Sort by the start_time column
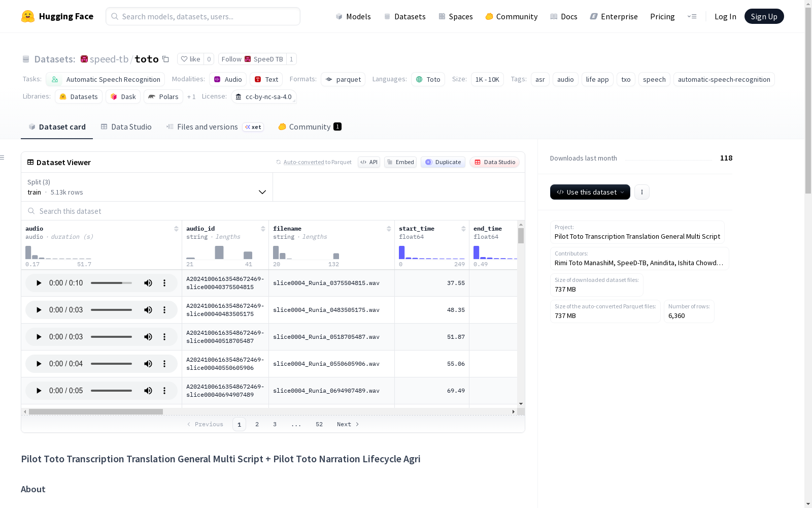Image resolution: width=812 pixels, height=508 pixels. [463, 229]
